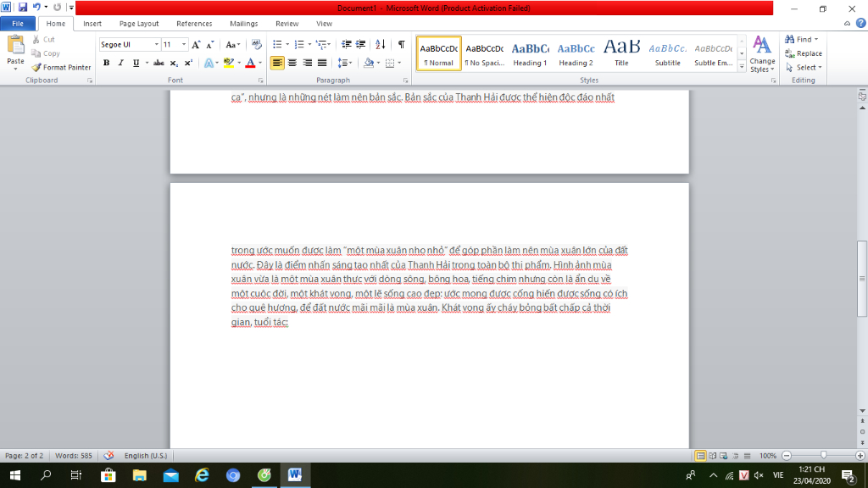The width and height of the screenshot is (868, 488).
Task: Switch to Outline view icon
Action: point(736,456)
